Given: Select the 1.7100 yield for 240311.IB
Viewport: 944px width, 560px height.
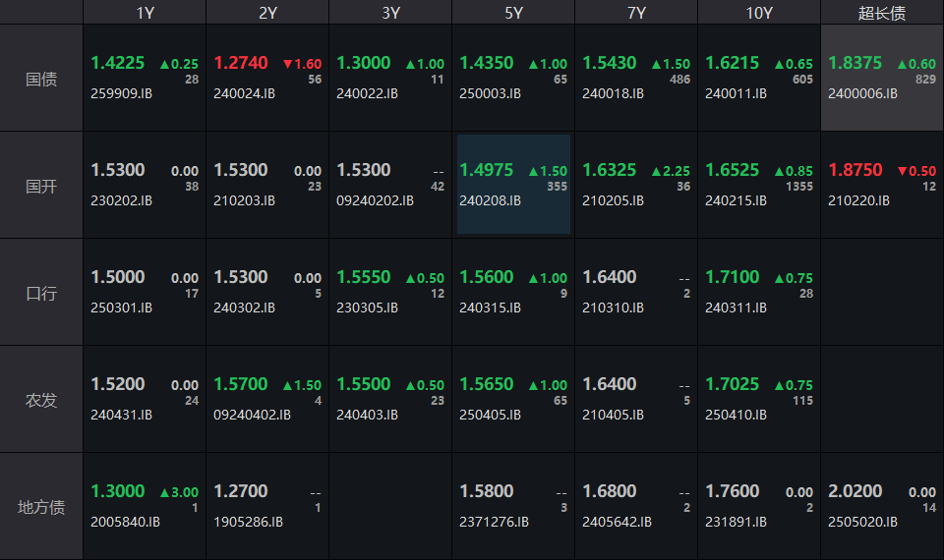Looking at the screenshot, I should click(x=732, y=277).
